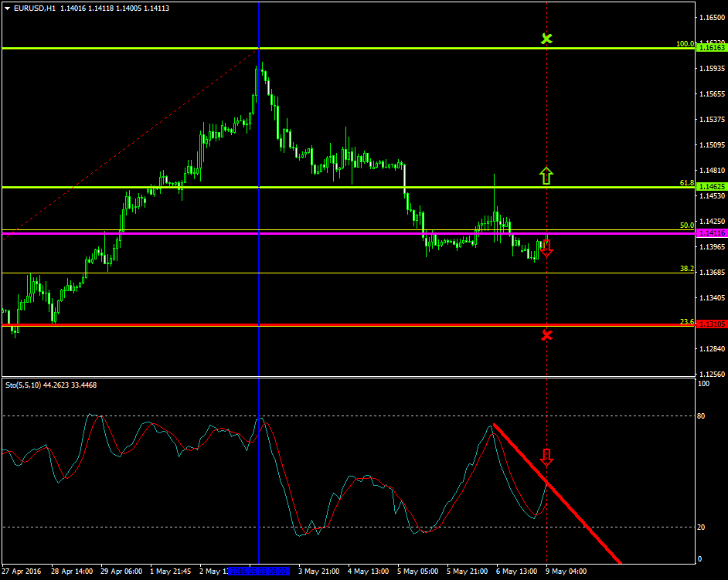Expand the chart quote header triangle
728x580 pixels.
(x=6, y=5)
